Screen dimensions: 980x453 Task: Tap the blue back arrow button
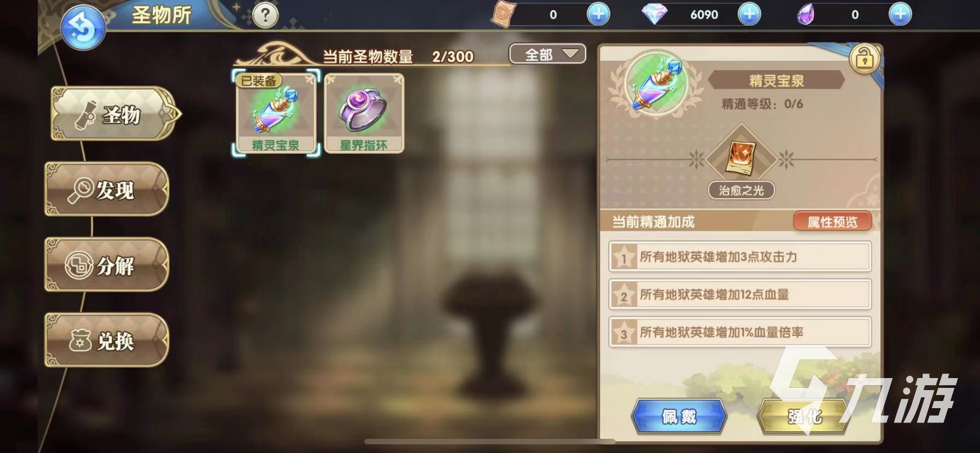click(x=83, y=29)
